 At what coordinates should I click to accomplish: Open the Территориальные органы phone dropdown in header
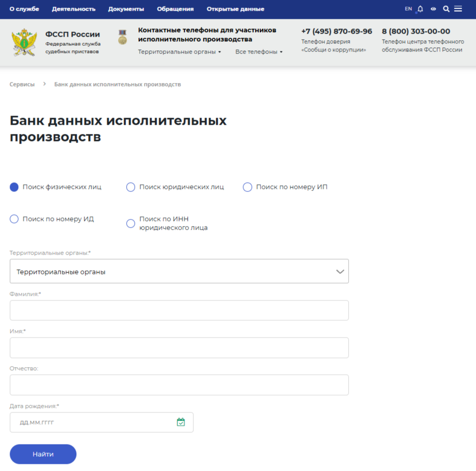click(x=179, y=52)
